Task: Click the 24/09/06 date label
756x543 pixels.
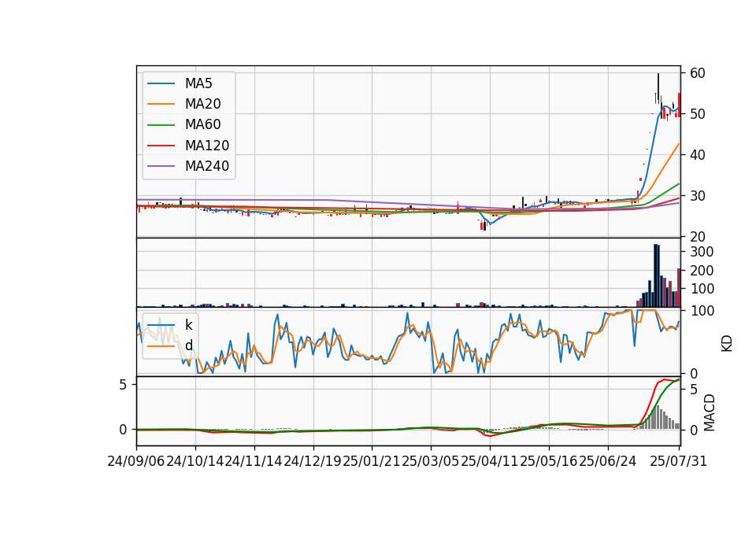Action: pyautogui.click(x=136, y=462)
